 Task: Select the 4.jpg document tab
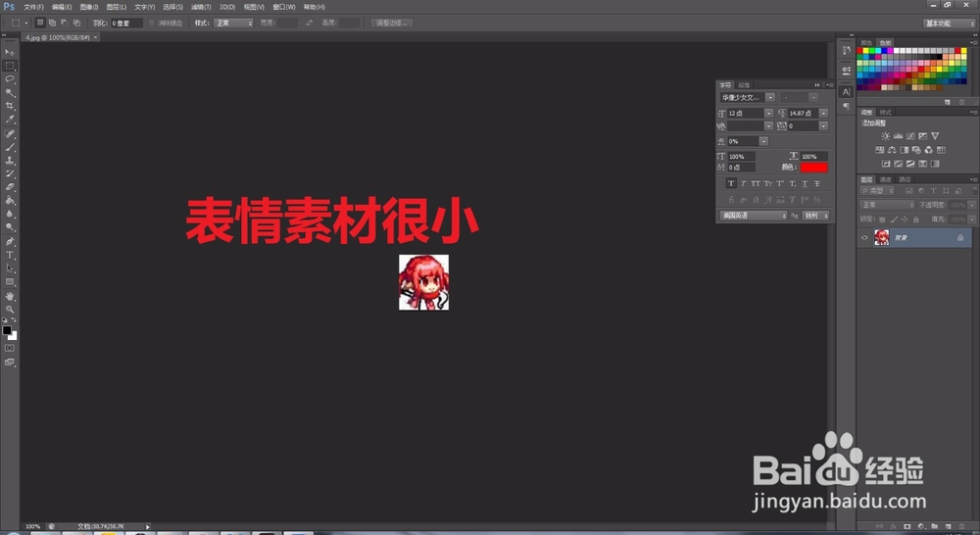click(59, 37)
